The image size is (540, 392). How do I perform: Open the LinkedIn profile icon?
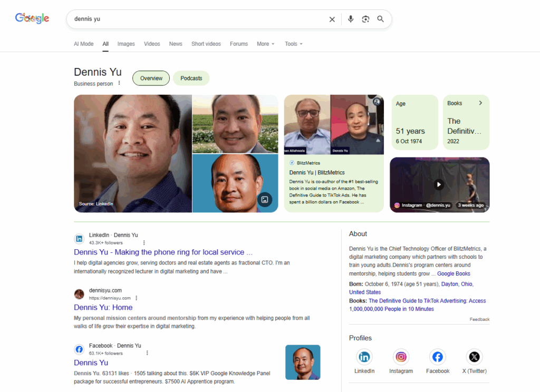[364, 357]
